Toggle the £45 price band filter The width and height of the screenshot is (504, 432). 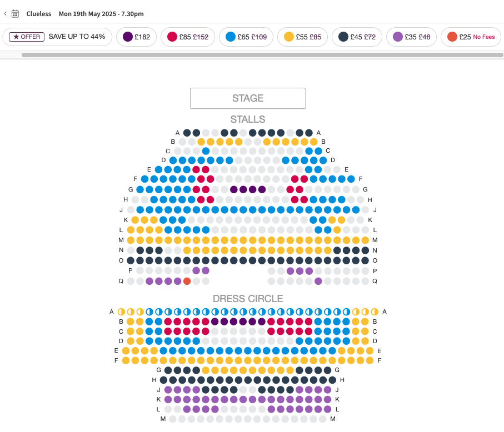point(357,37)
